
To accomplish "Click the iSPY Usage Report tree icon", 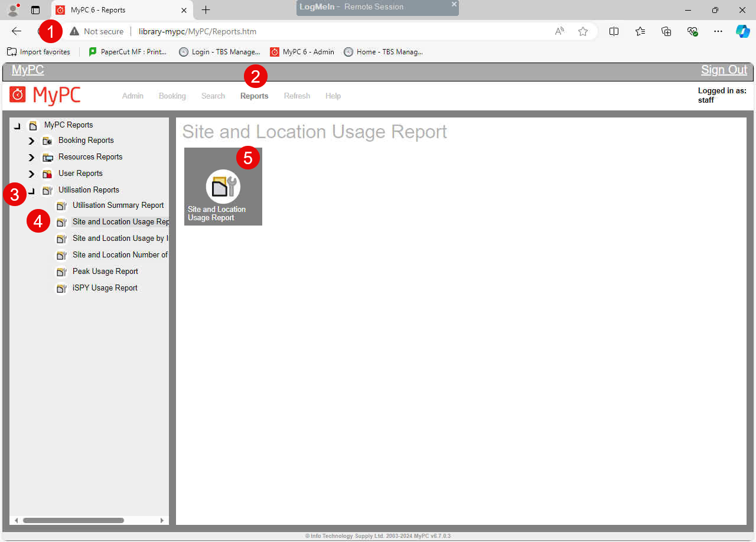I will tap(61, 288).
